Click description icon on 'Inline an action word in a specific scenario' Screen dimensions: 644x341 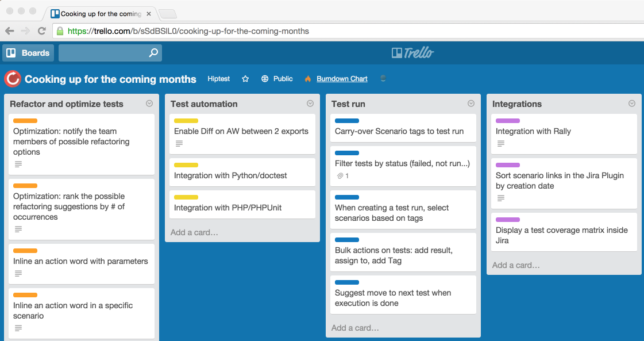pos(18,328)
